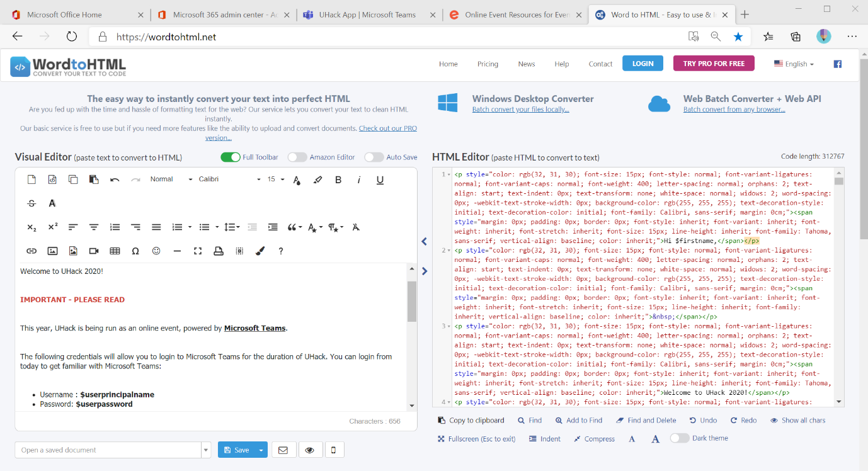The image size is (868, 471).
Task: Disable the Full Toolbar toggle
Action: click(231, 157)
